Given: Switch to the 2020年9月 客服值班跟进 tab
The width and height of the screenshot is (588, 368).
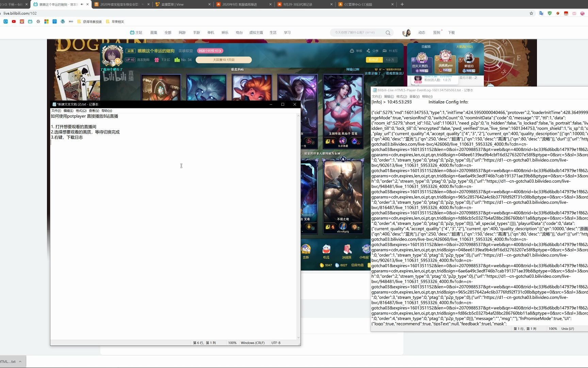Looking at the screenshot, I should coord(243,4).
